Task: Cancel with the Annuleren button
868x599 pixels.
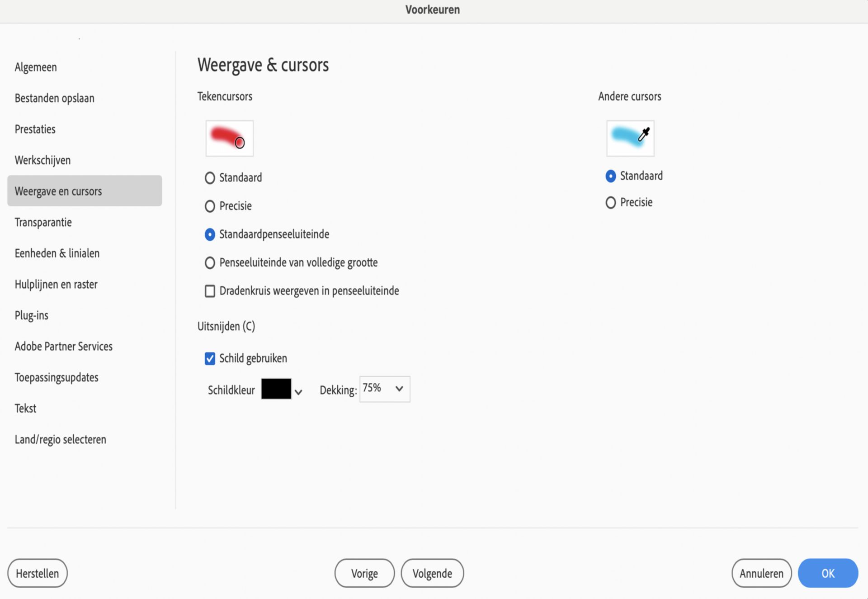Action: pos(761,573)
